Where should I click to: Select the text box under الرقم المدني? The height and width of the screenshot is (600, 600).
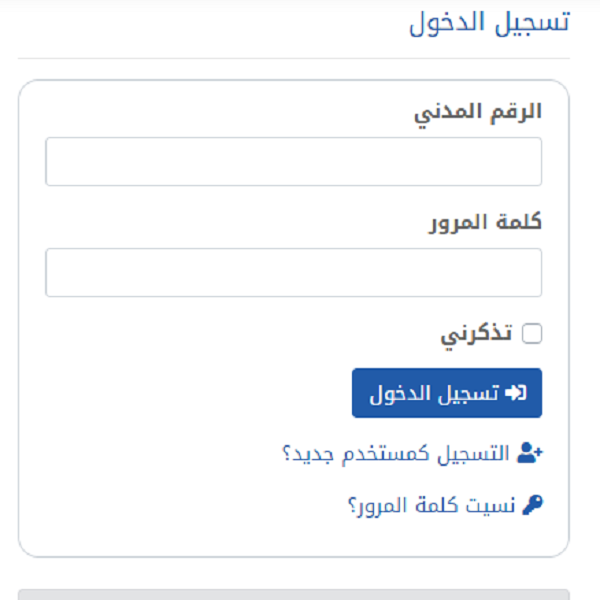[x=293, y=161]
